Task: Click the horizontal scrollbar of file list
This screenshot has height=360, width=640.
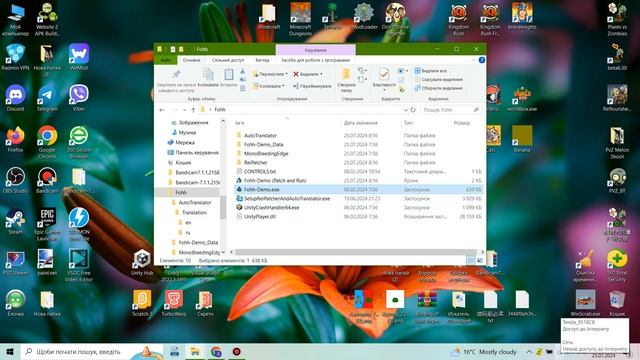Action: 356,252
